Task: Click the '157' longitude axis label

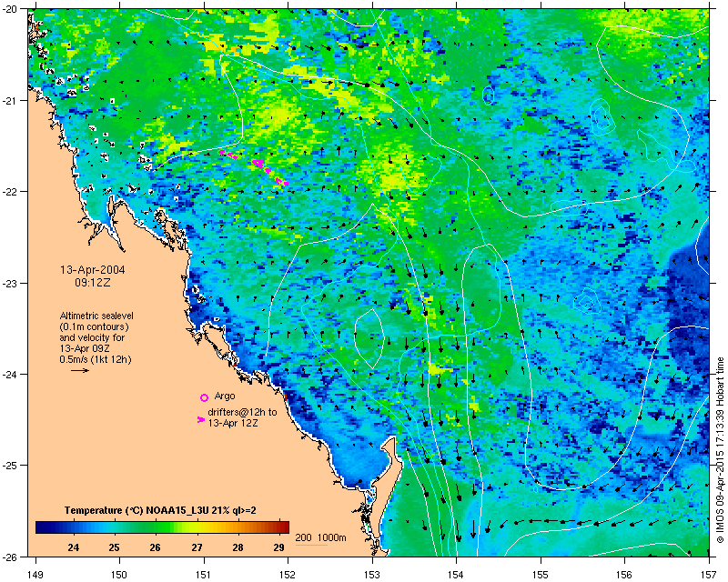Action: pyautogui.click(x=710, y=575)
